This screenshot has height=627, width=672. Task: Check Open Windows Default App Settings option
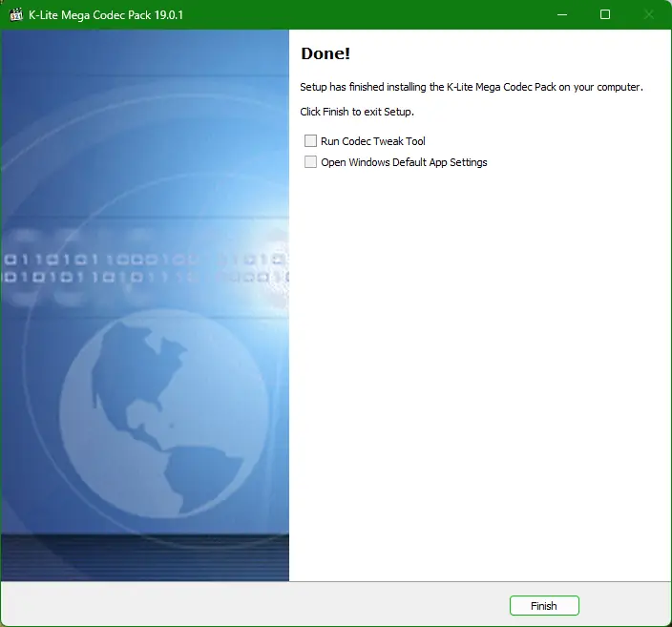(311, 162)
